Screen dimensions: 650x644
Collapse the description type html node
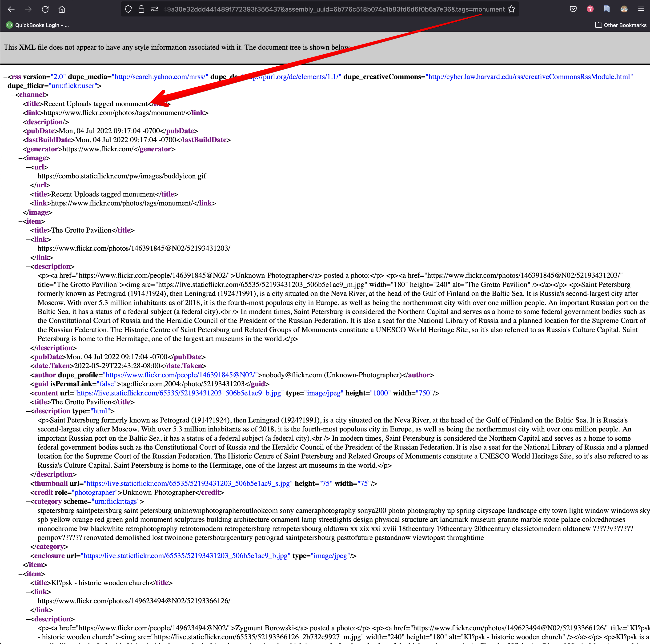(x=28, y=411)
